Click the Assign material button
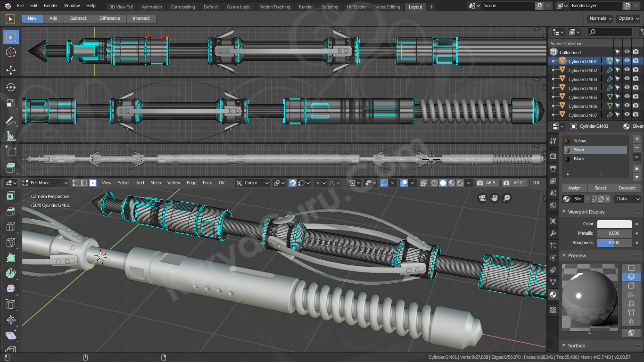 tap(574, 188)
